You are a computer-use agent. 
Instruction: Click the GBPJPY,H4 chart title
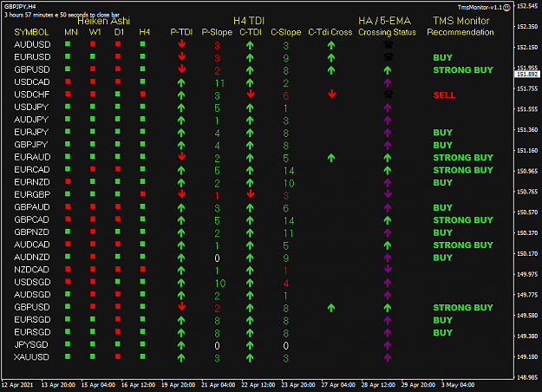pos(20,7)
